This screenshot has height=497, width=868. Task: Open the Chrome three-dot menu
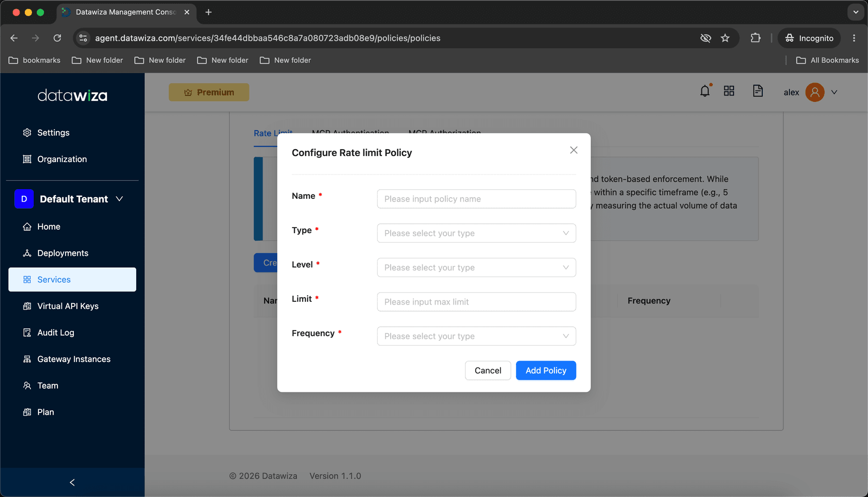(854, 38)
